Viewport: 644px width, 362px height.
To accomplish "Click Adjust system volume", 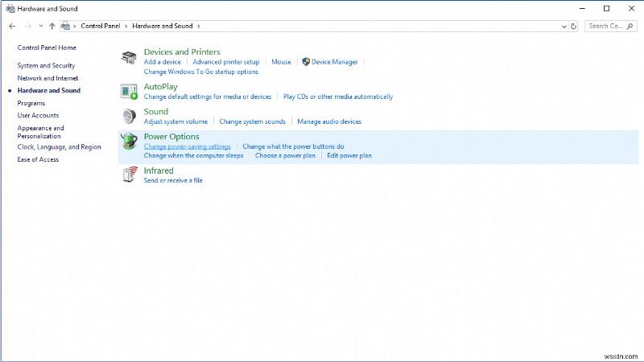I will coord(175,121).
